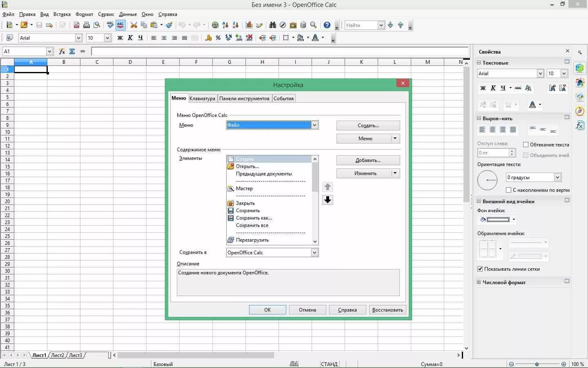Click the OK button in dialog

[267, 310]
